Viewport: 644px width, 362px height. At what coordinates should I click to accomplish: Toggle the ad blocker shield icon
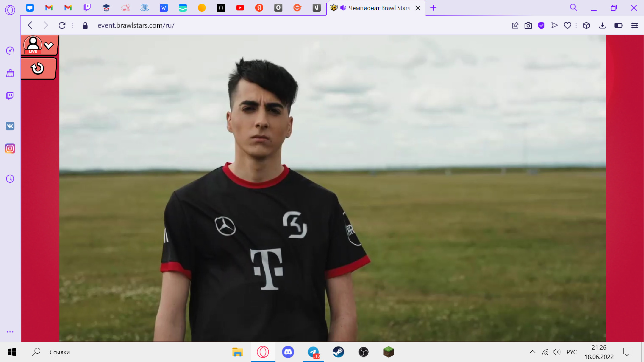(x=541, y=25)
